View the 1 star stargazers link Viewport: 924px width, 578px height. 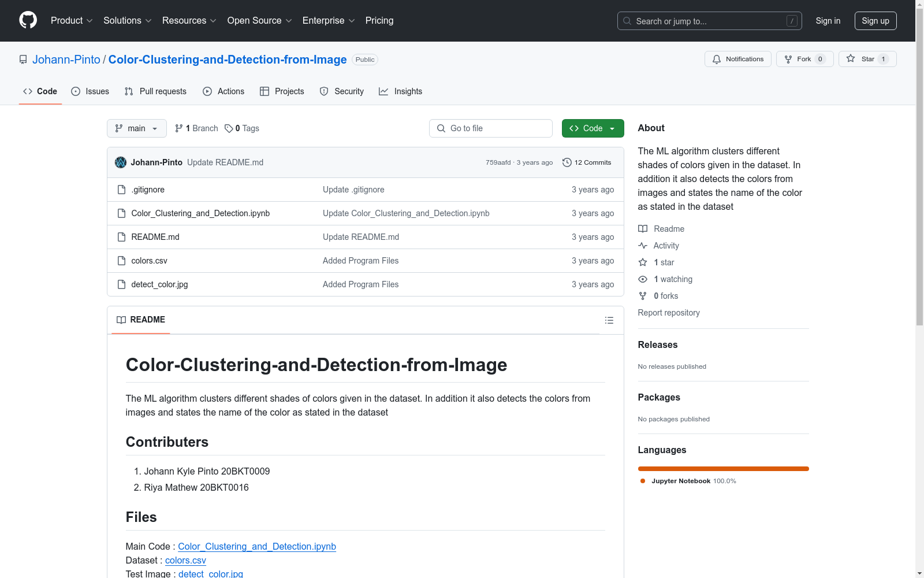656,262
